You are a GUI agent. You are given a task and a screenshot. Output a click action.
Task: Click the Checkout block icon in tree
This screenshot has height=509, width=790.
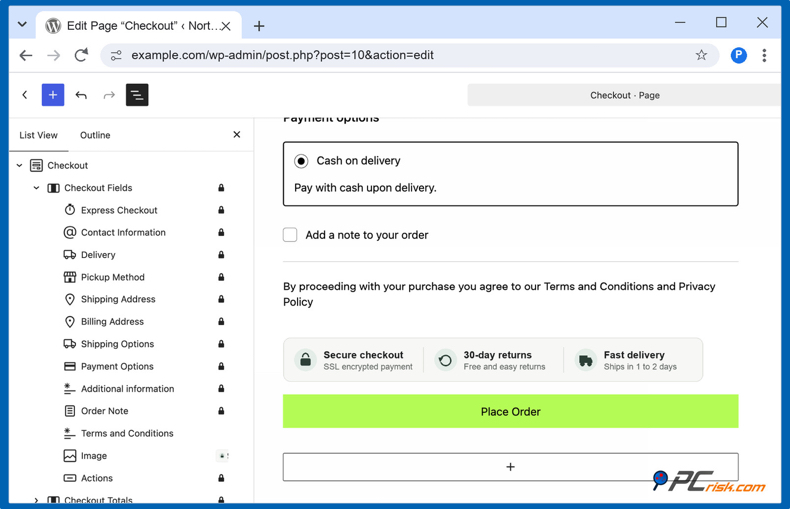[36, 165]
